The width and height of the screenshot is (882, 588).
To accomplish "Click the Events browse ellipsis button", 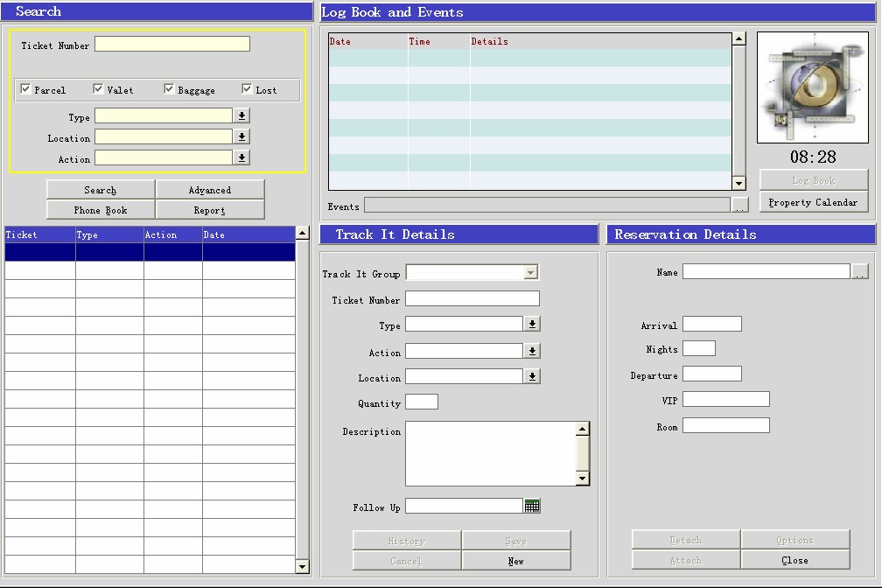I will (x=739, y=206).
